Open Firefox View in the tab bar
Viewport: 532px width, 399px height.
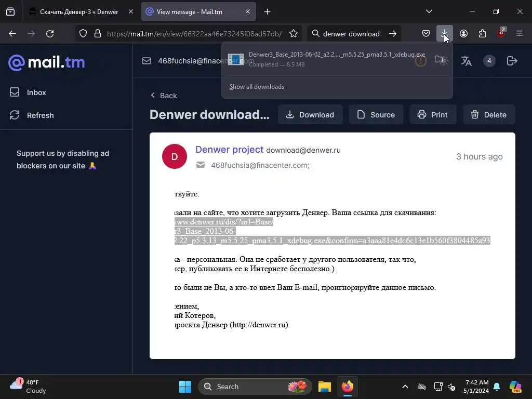[10, 12]
